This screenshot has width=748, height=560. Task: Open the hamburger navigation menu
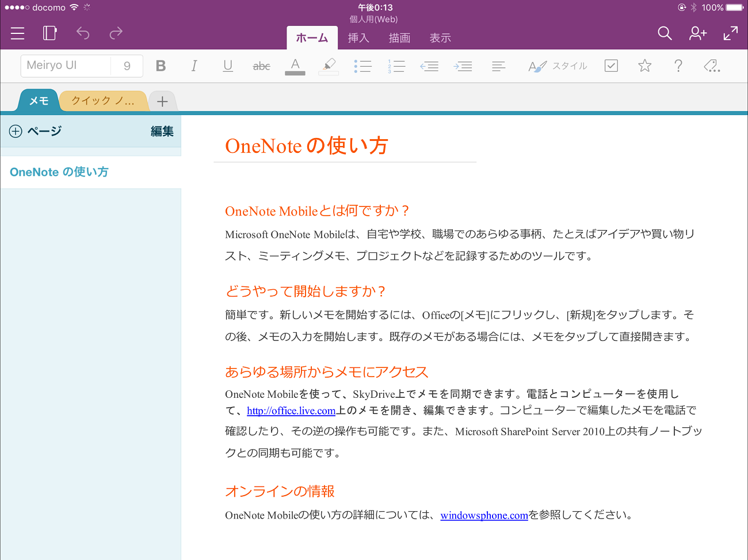click(17, 33)
